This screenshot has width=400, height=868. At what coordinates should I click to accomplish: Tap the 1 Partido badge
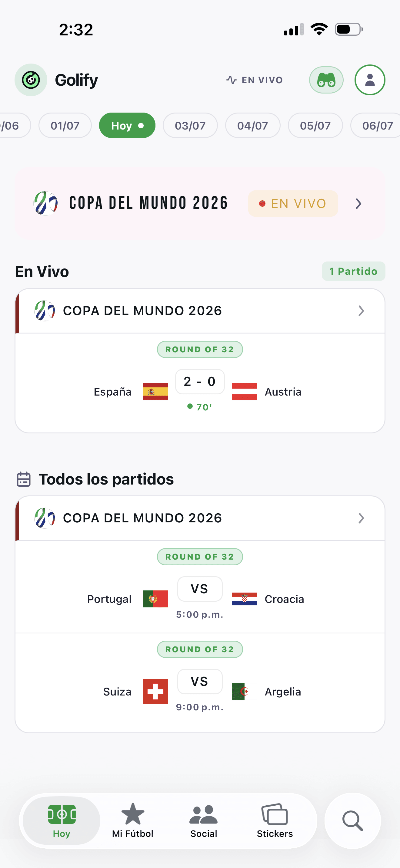point(353,271)
